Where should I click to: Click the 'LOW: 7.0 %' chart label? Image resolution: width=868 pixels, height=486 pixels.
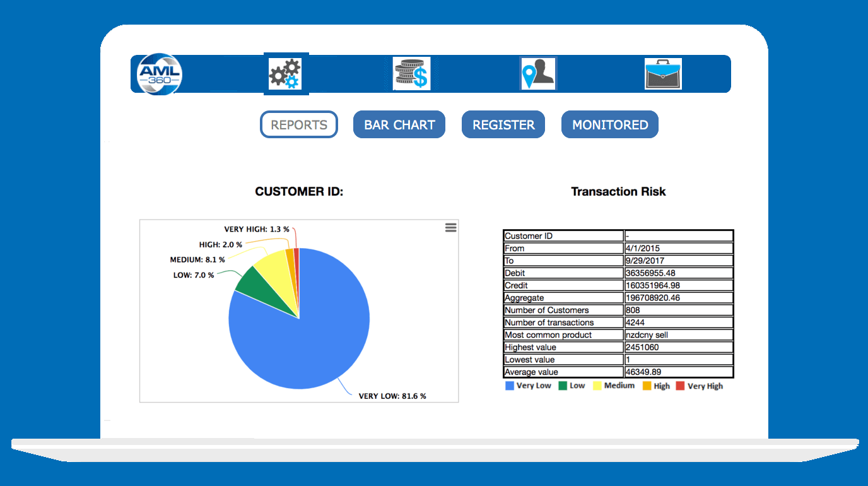(x=194, y=275)
